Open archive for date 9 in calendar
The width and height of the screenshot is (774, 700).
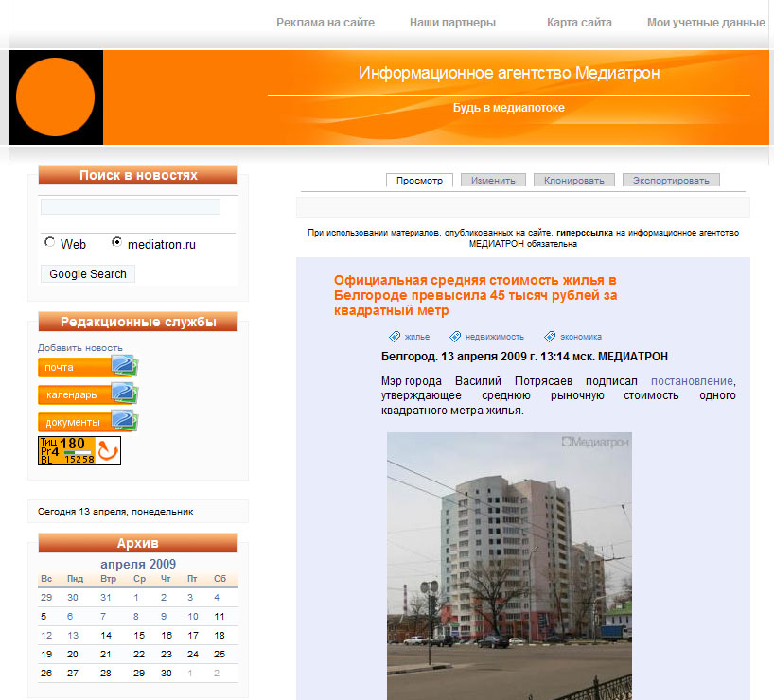(x=164, y=617)
